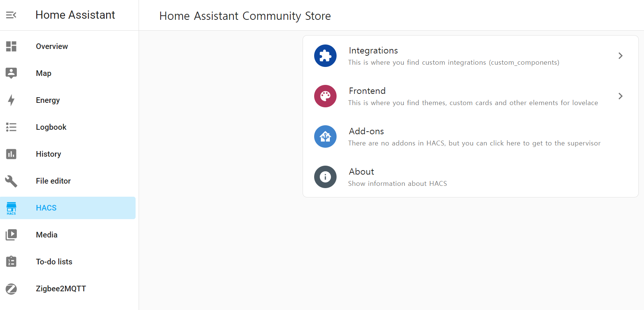Click the History chart icon
644x310 pixels.
(x=11, y=154)
